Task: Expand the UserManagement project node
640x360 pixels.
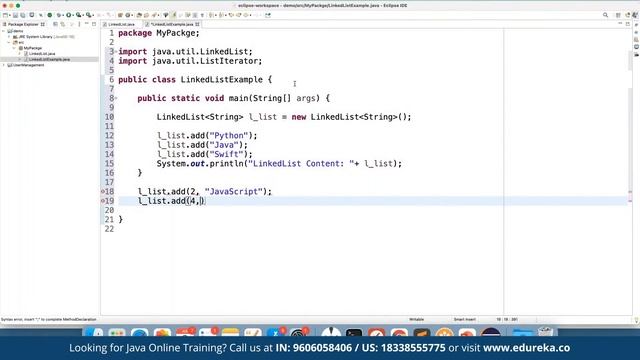Action: click(x=4, y=65)
